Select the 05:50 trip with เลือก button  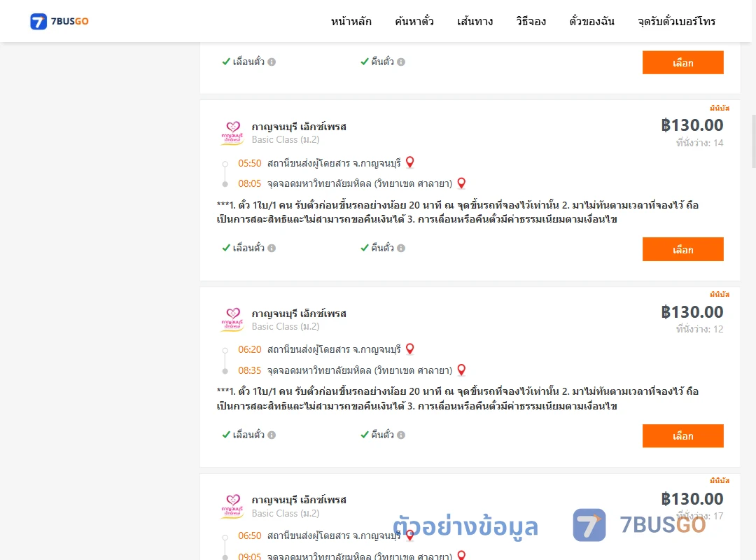pos(682,249)
